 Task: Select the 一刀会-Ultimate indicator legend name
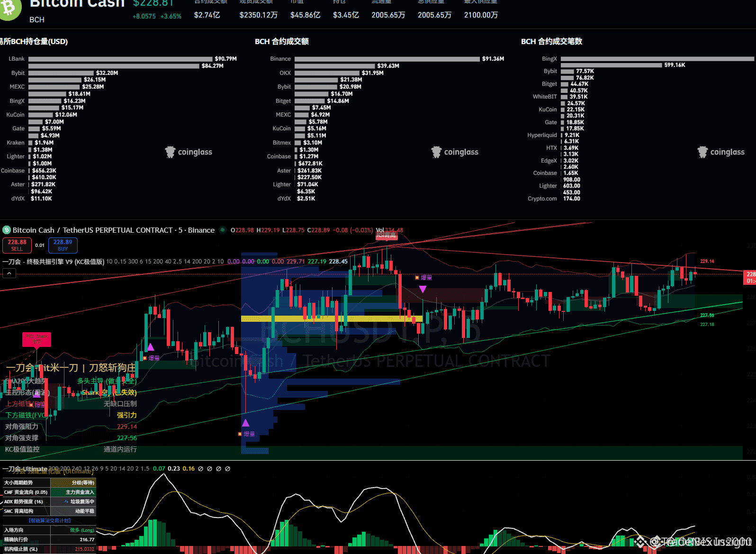pos(25,469)
